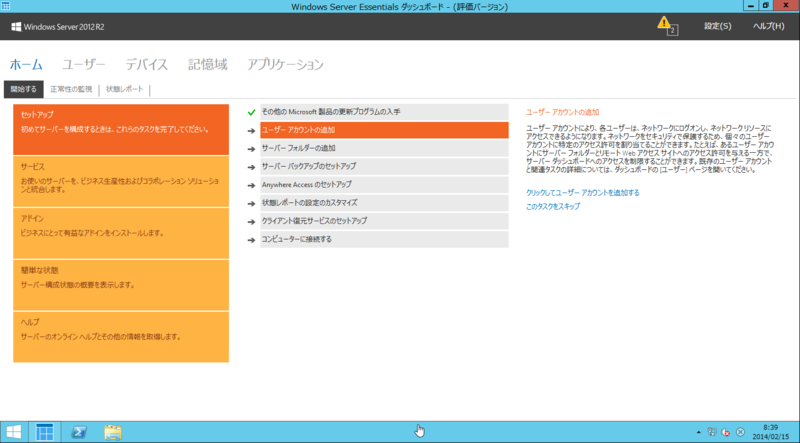Image resolution: width=800 pixels, height=443 pixels.
Task: Select the サーバー フォルダーの追加 task
Action: click(x=384, y=149)
